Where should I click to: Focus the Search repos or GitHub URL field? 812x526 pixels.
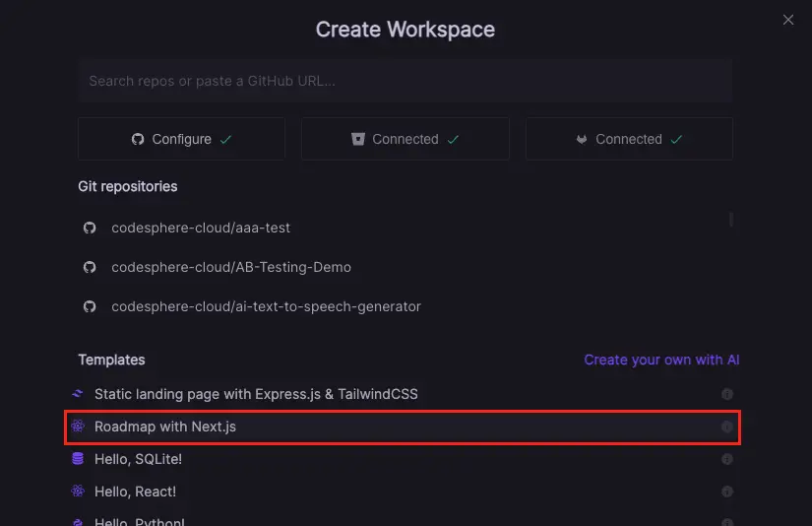point(405,81)
